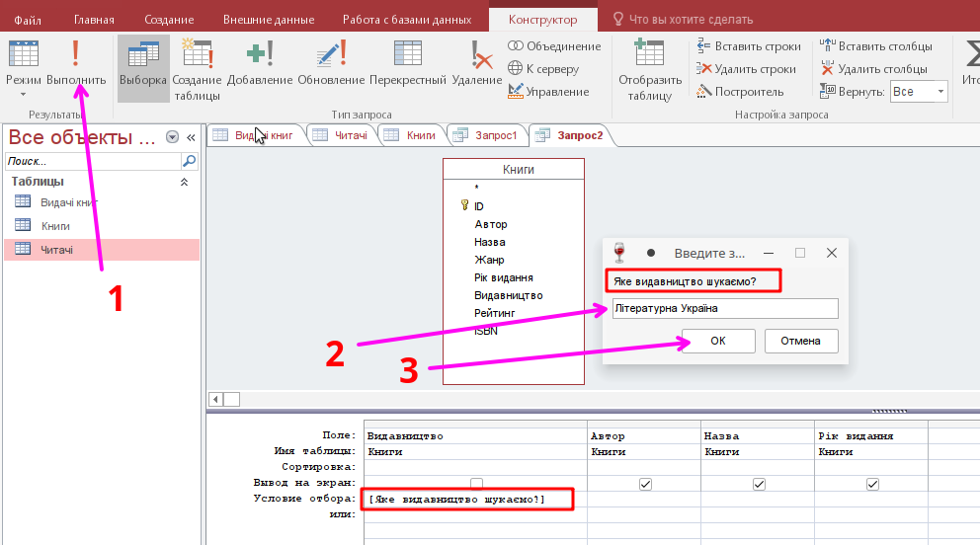Viewport: 980px width, 545px height.
Task: Click Вставить столбцы in ribbon
Action: click(876, 46)
